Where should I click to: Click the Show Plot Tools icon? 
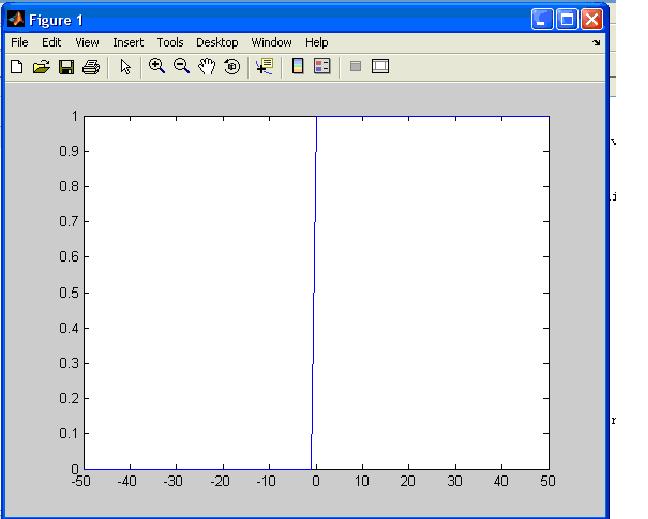point(380,66)
